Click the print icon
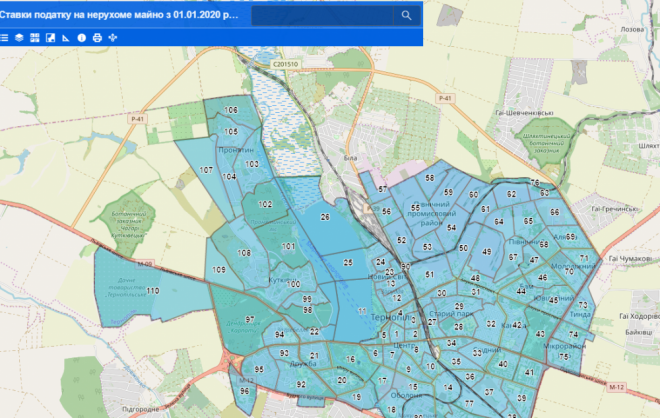Screen dimensions: 660x418 pyautogui.click(x=97, y=37)
